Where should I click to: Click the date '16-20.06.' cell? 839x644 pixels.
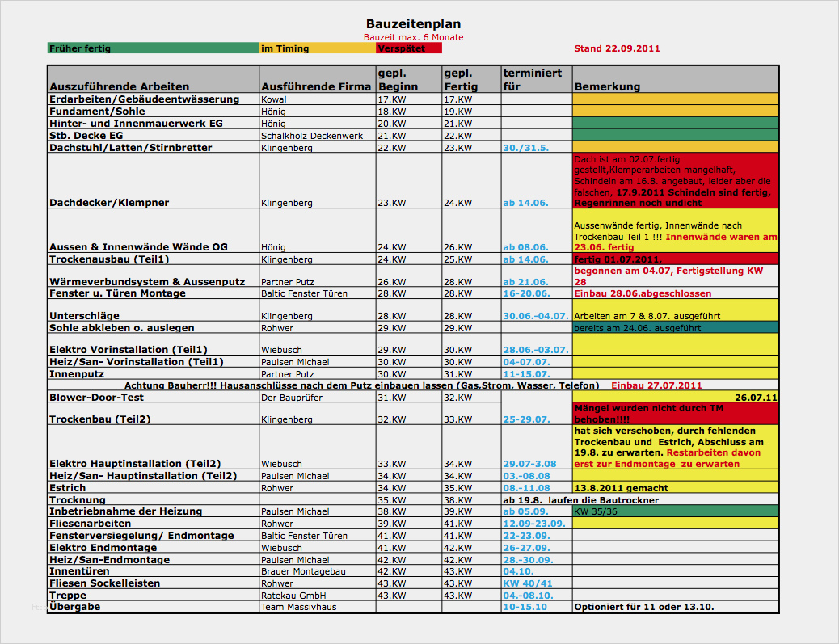tap(537, 293)
